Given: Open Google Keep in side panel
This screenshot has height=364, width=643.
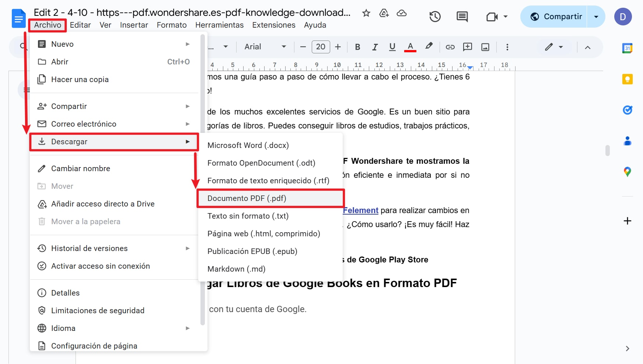Looking at the screenshot, I should 627,79.
